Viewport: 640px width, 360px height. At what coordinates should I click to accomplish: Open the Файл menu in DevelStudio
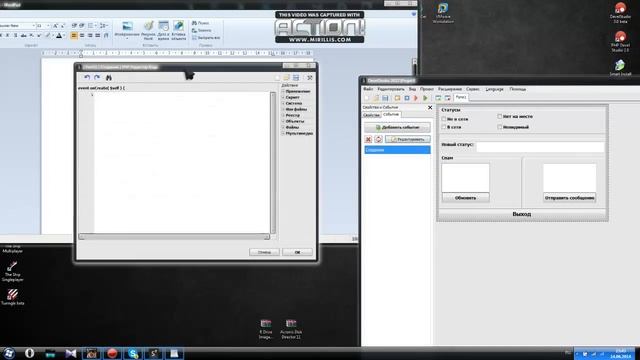pos(368,89)
